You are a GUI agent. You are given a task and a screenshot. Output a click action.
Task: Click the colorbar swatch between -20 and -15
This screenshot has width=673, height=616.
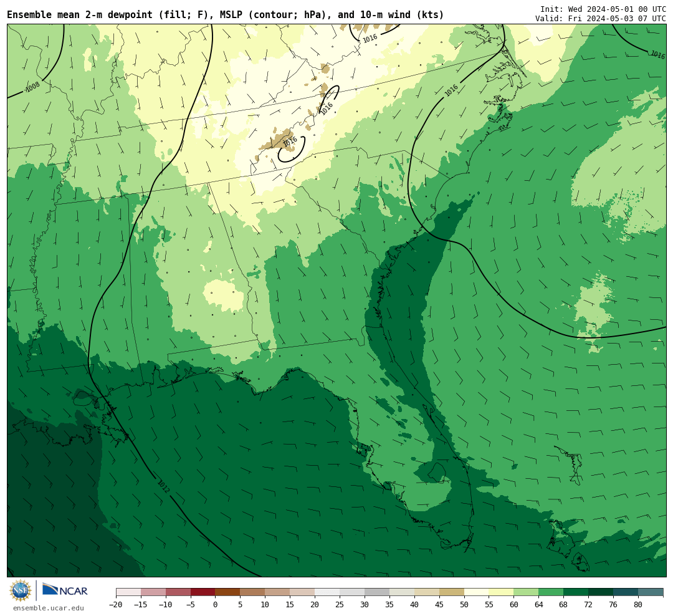(x=128, y=592)
